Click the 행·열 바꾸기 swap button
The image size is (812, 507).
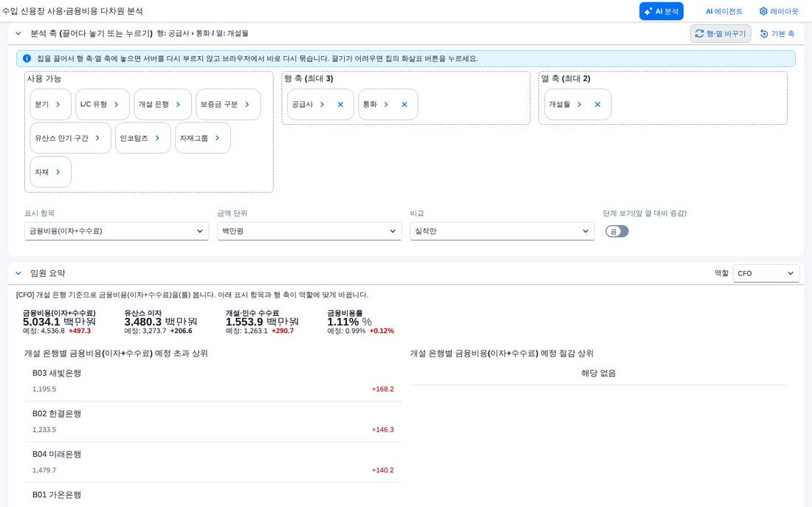pyautogui.click(x=720, y=34)
